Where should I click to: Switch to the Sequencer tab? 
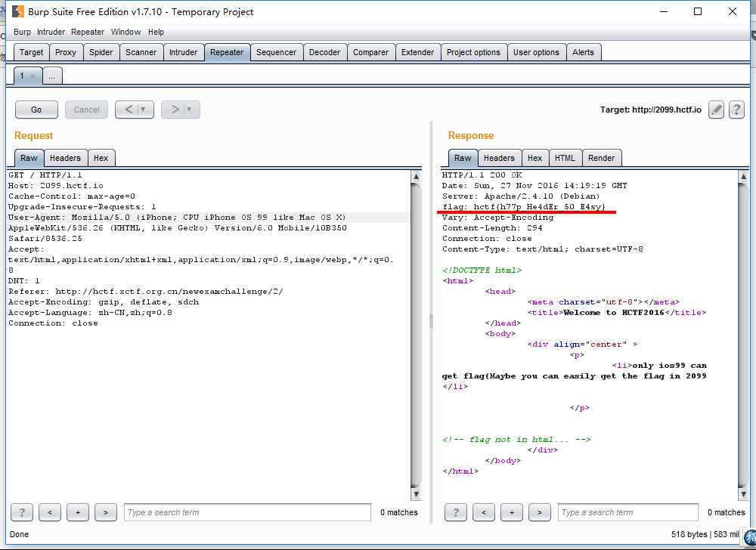click(x=276, y=52)
